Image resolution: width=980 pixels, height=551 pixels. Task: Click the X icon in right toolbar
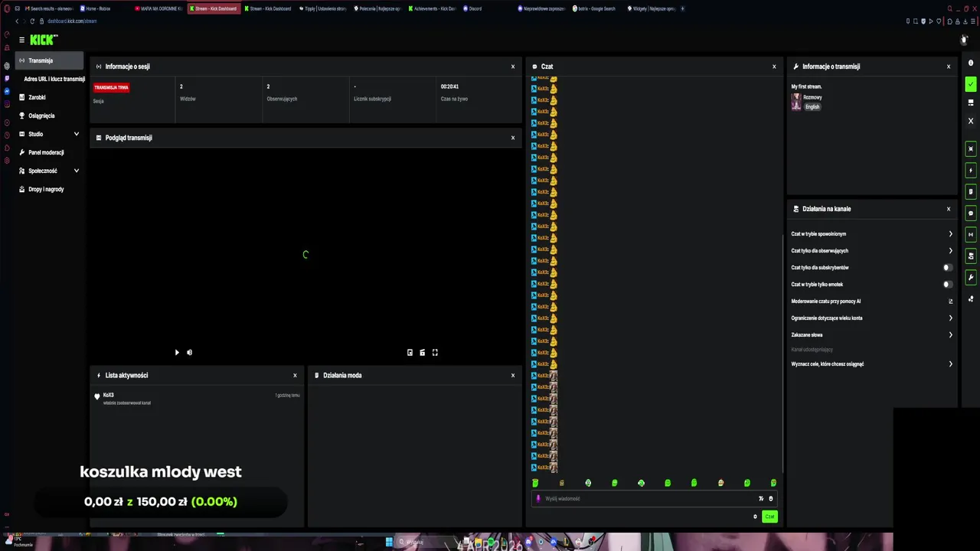(x=971, y=121)
